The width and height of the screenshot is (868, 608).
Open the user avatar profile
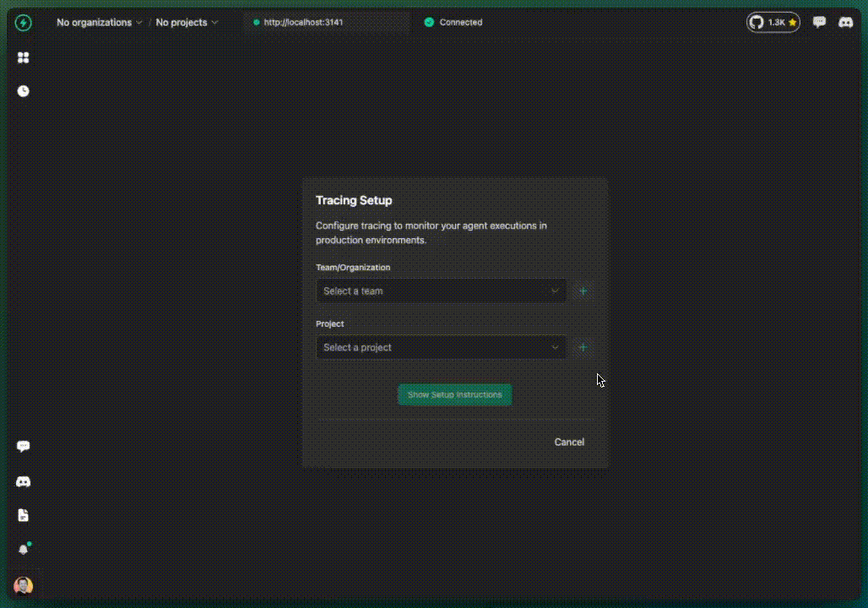[x=24, y=585]
